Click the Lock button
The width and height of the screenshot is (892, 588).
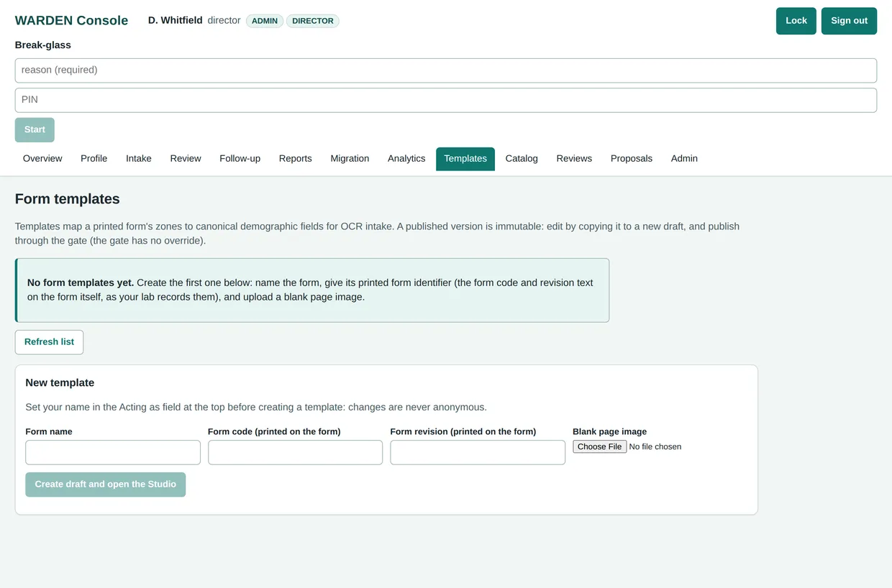point(796,21)
